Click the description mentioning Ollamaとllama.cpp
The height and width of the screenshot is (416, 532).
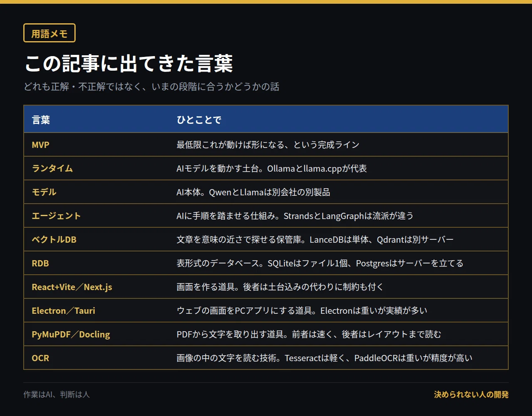pos(272,168)
